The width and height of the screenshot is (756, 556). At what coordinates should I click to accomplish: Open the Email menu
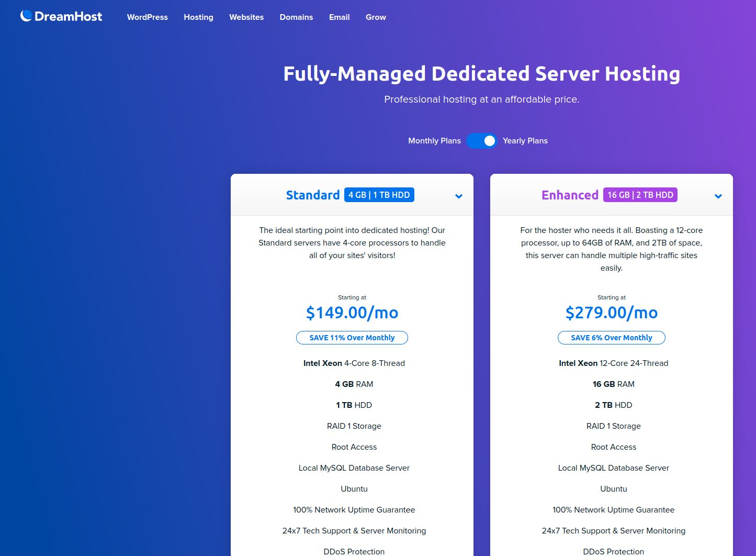339,17
